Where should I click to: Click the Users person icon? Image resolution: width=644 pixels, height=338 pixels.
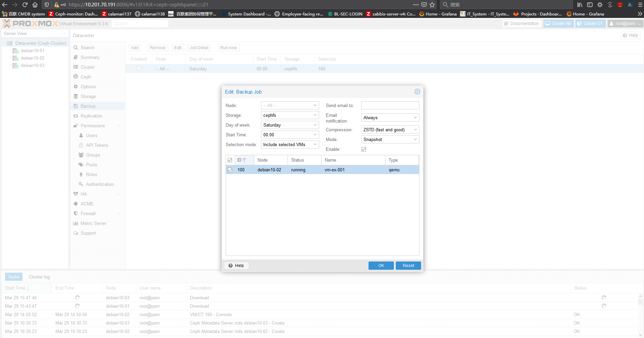point(81,136)
